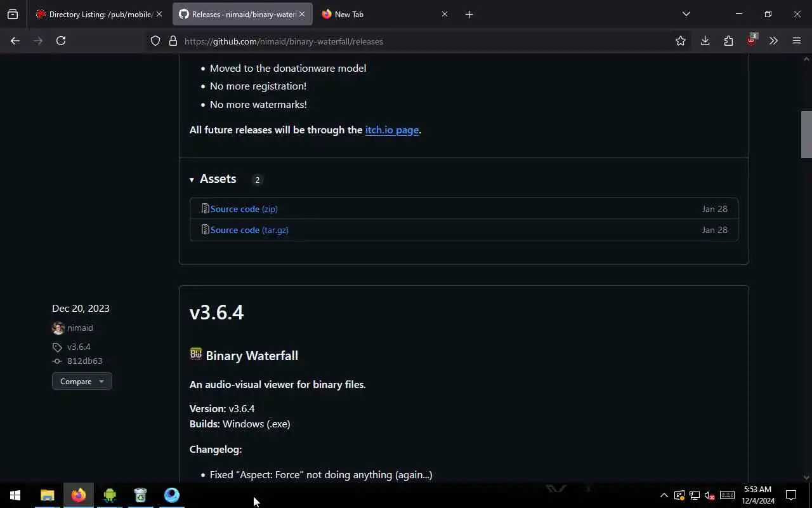Show more tools overflow chevron
This screenshot has width=812, height=508.
click(x=773, y=41)
